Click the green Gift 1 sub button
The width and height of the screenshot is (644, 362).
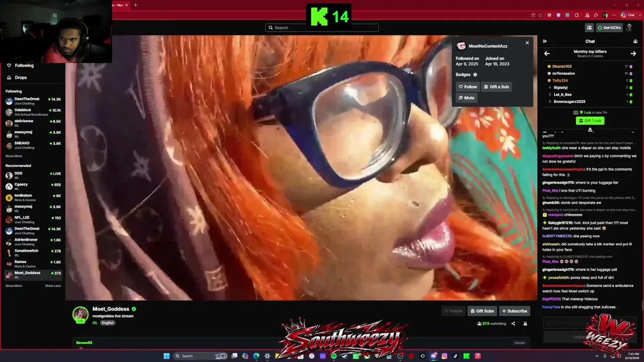(590, 121)
